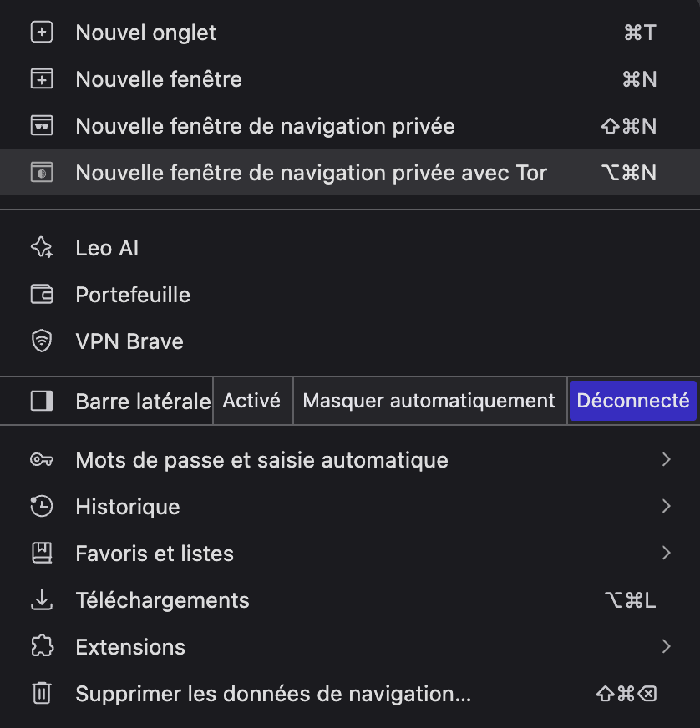Click the VPN Brave shield icon
Image resolution: width=700 pixels, height=728 pixels.
pyautogui.click(x=41, y=341)
